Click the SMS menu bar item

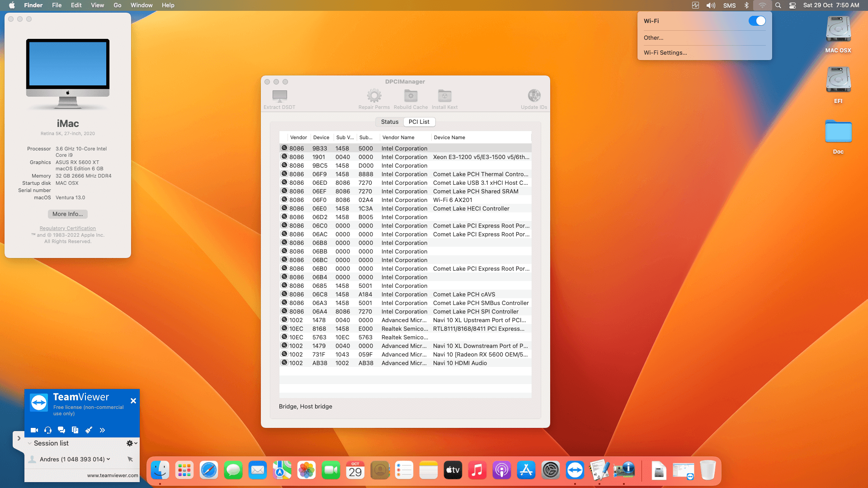729,5
